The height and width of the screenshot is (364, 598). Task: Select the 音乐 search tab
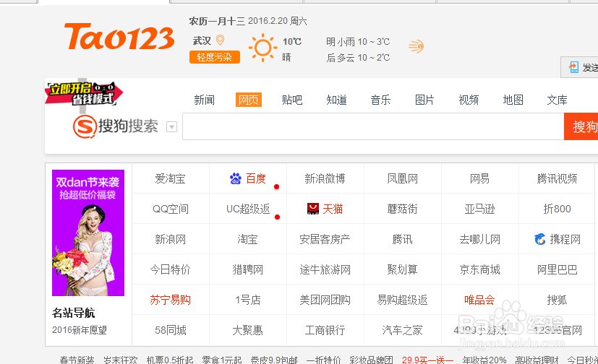click(380, 100)
